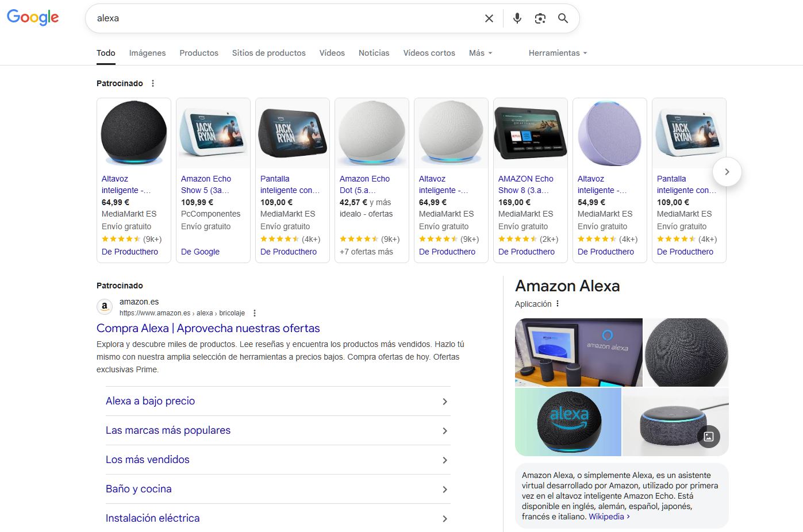This screenshot has height=532, width=803.
Task: Open the black Altavoz inteligente 64,99 € product photo
Action: (134, 133)
